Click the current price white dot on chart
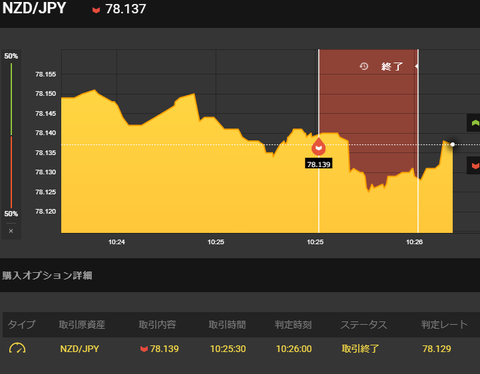This screenshot has height=374, width=480. pos(452,144)
